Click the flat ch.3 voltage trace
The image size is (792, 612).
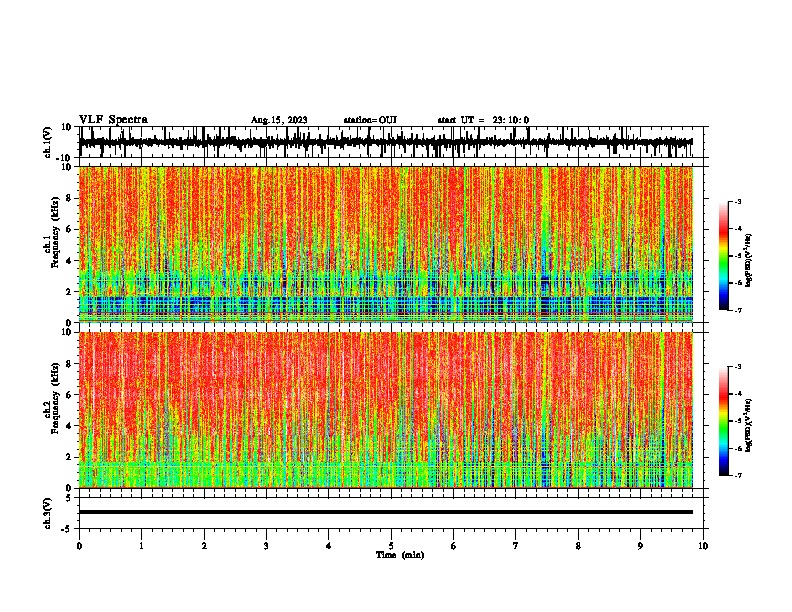click(x=386, y=512)
